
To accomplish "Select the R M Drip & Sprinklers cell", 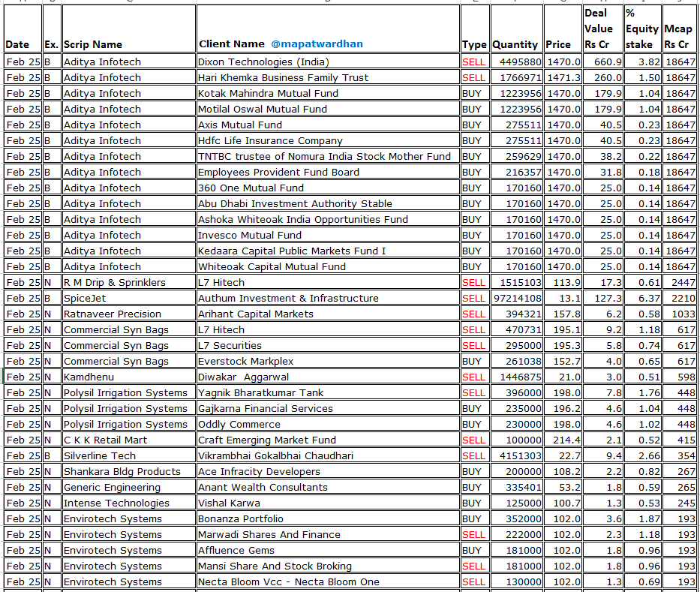I will [128, 282].
